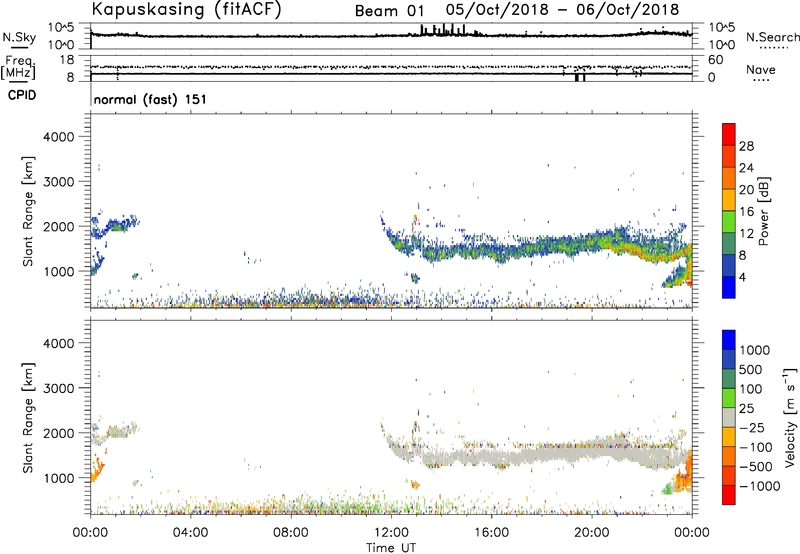The width and height of the screenshot is (800, 554).
Task: Click the '20:00' time axis tick label
Action: (x=592, y=533)
